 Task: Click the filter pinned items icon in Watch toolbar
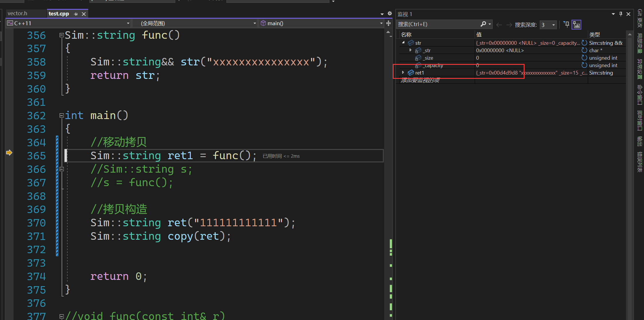[566, 24]
